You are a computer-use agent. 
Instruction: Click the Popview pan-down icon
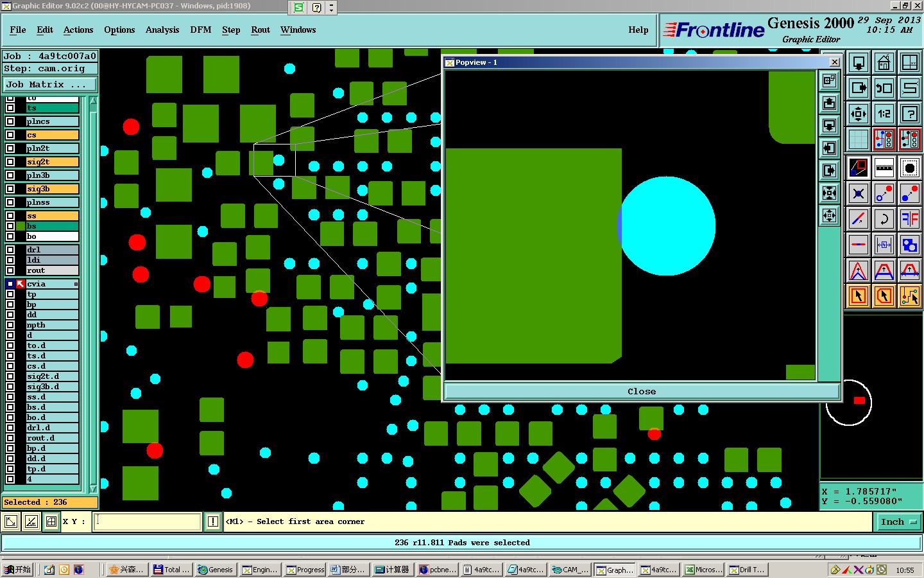click(830, 126)
